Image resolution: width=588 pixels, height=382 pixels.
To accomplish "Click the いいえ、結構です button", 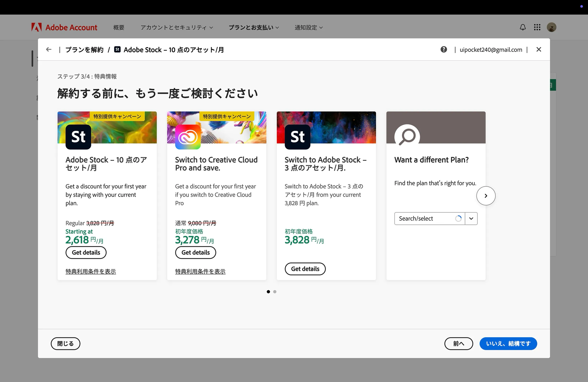I will click(508, 344).
